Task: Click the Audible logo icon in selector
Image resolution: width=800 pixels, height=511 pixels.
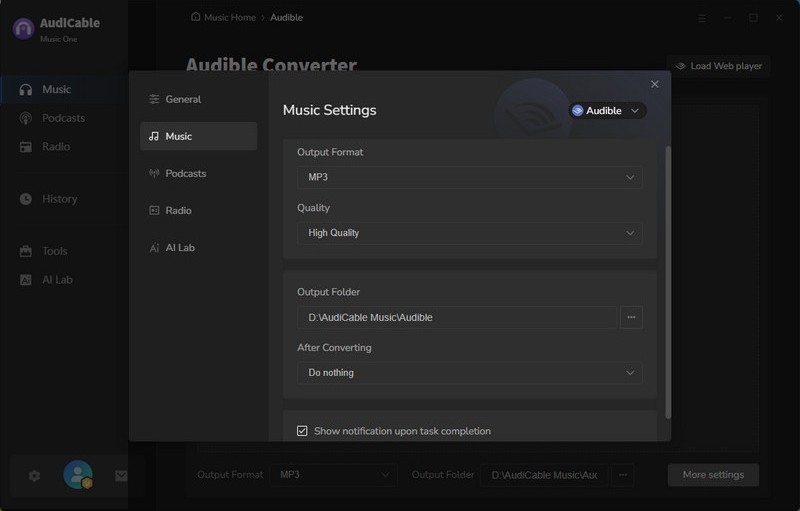Action: [x=578, y=111]
